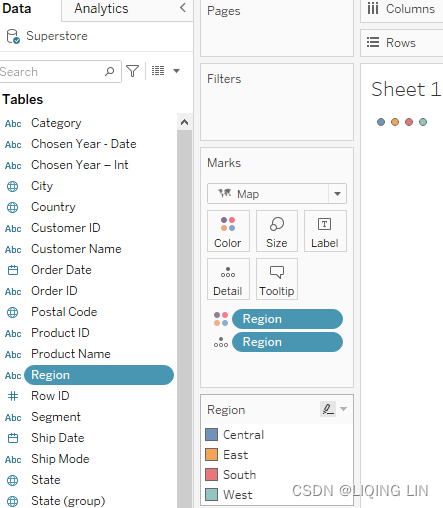Click the South red color swatch
The image size is (443, 508).
pyautogui.click(x=211, y=474)
